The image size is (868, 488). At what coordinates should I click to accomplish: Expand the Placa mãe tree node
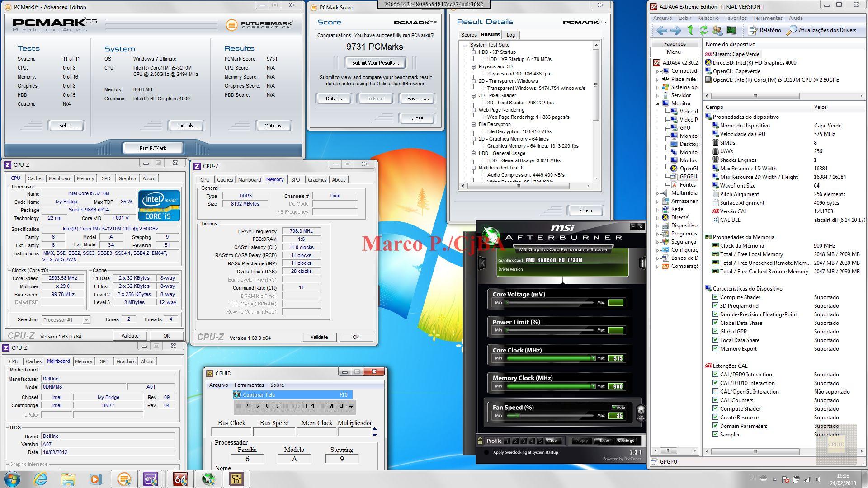[x=658, y=79]
